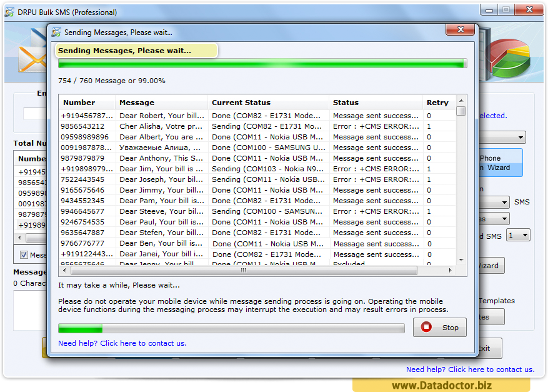Screen dimensions: 548x392
Task: Select row for number 09598989896
Action: 257,137
